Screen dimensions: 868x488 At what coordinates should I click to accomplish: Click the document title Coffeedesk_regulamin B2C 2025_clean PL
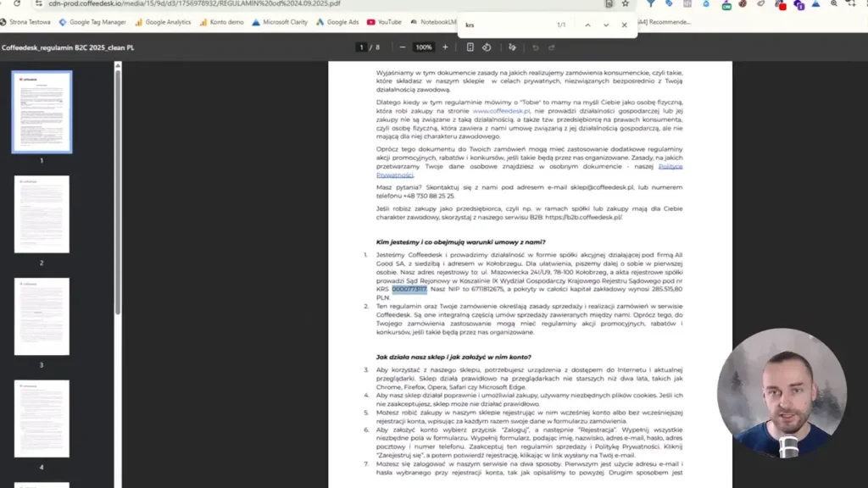pos(68,47)
